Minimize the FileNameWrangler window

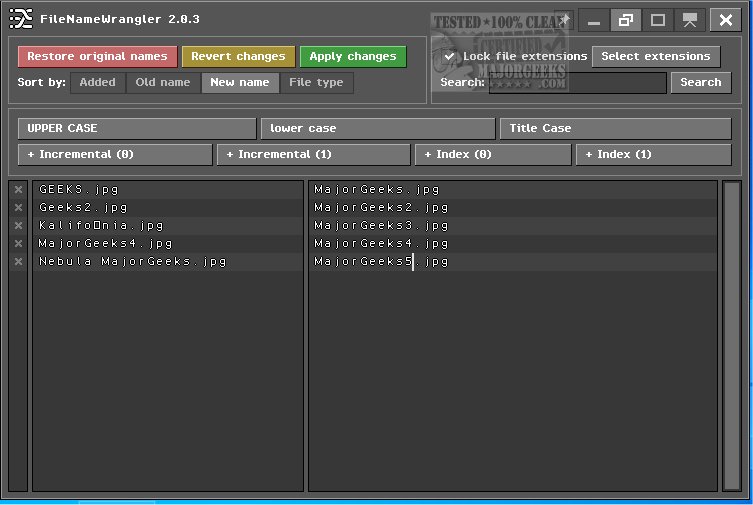tap(594, 20)
